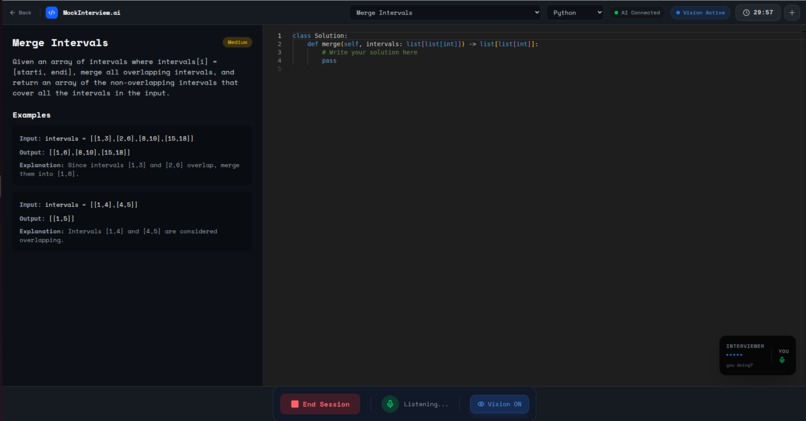This screenshot has width=806, height=421.
Task: Click the Vision Active badge
Action: click(x=701, y=13)
